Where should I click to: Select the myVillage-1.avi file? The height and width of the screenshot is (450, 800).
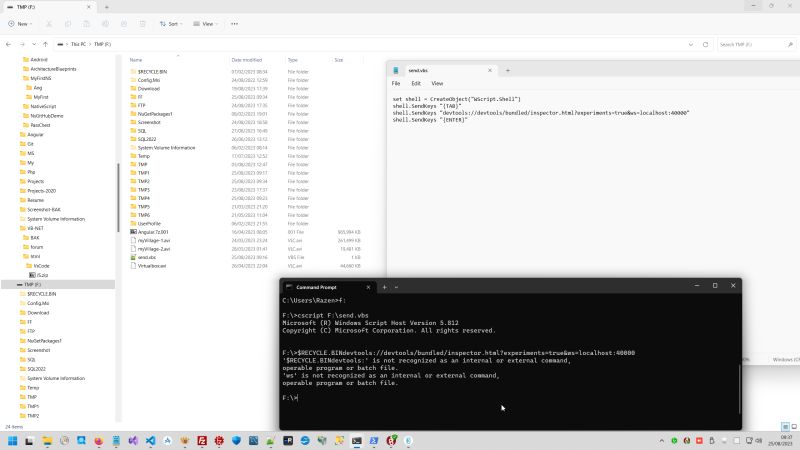coord(154,240)
